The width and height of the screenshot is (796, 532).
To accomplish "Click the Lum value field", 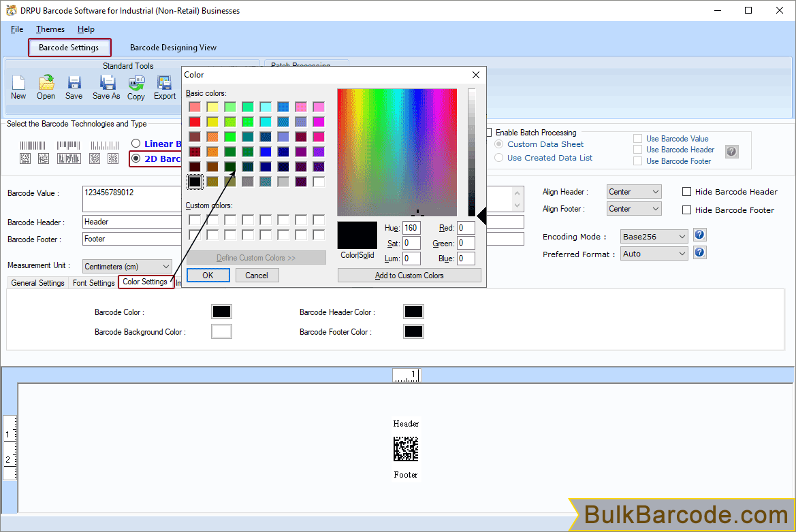I will click(x=412, y=259).
